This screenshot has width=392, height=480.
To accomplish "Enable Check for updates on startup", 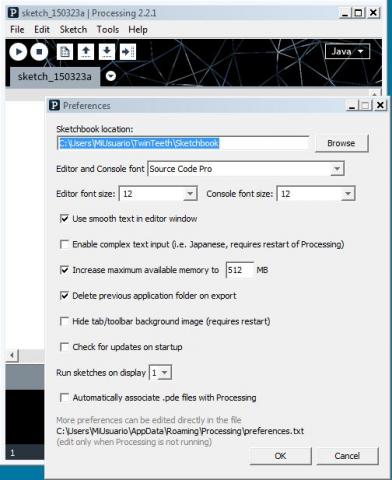I will coord(64,347).
